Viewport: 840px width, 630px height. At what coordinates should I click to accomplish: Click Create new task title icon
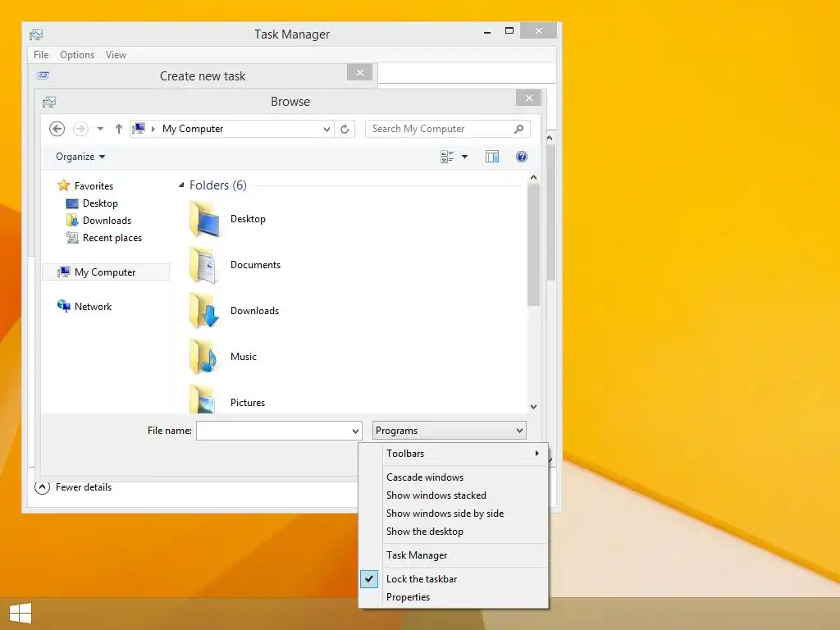[43, 75]
